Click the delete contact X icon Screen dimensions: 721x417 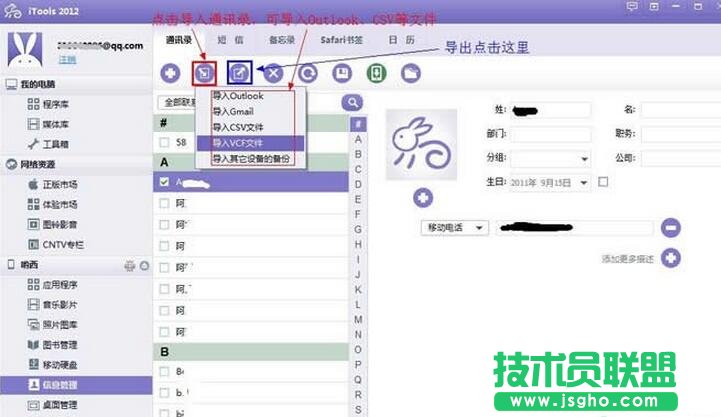[274, 73]
